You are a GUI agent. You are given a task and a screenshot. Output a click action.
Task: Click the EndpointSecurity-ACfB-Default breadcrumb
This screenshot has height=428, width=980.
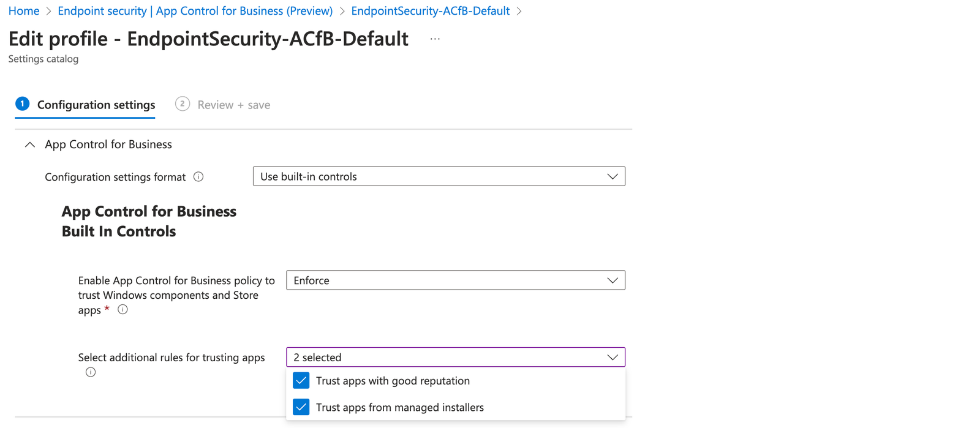(431, 10)
